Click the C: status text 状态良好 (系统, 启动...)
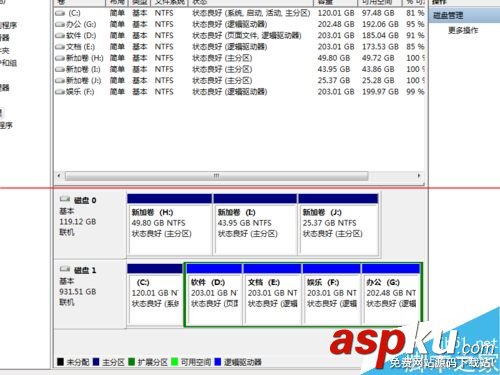This screenshot has height=375, width=500. (251, 13)
